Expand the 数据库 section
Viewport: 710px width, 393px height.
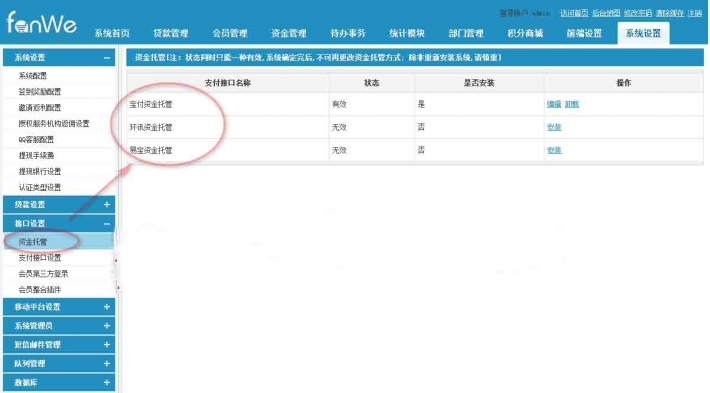coord(59,383)
